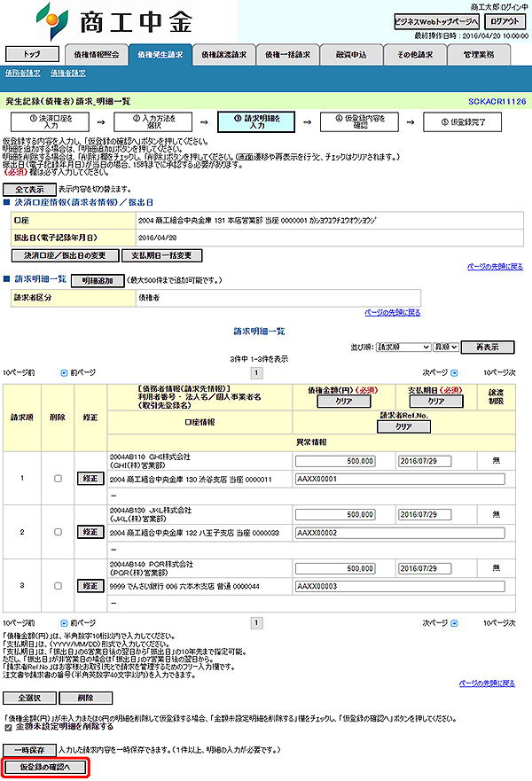Image resolution: width=532 pixels, height=781 pixels.
Task: Click 全選択 button
Action: point(29,698)
